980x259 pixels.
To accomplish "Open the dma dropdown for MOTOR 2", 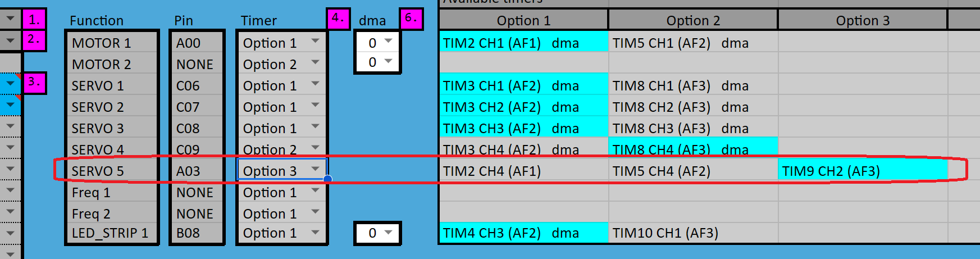I will (388, 61).
